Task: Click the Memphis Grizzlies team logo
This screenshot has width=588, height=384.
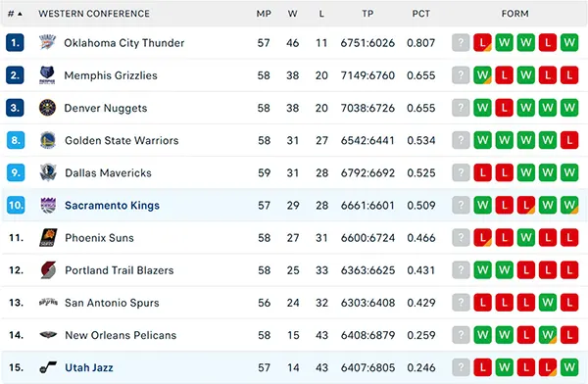Action: tap(48, 75)
